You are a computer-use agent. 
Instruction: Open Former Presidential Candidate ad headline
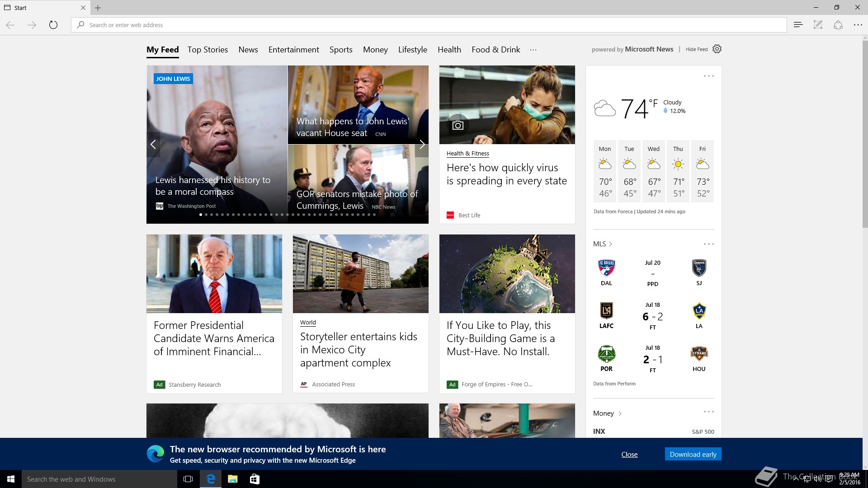tap(214, 338)
